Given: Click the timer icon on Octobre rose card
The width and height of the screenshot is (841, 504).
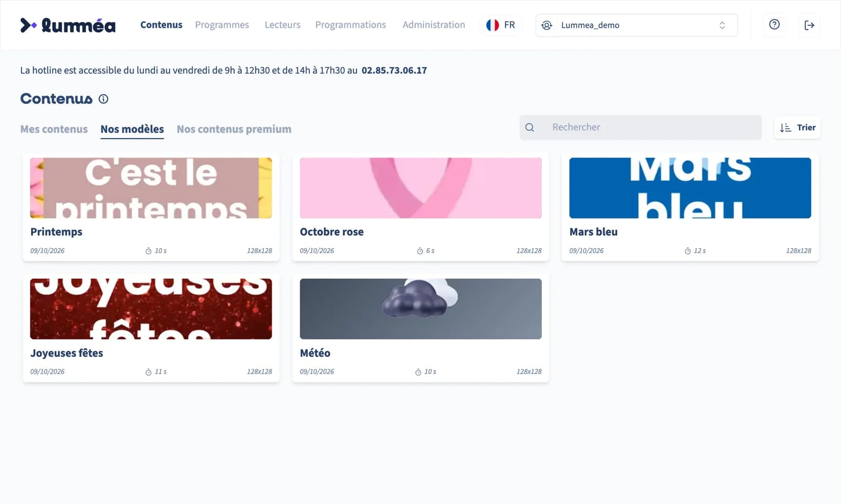Looking at the screenshot, I should click(420, 251).
